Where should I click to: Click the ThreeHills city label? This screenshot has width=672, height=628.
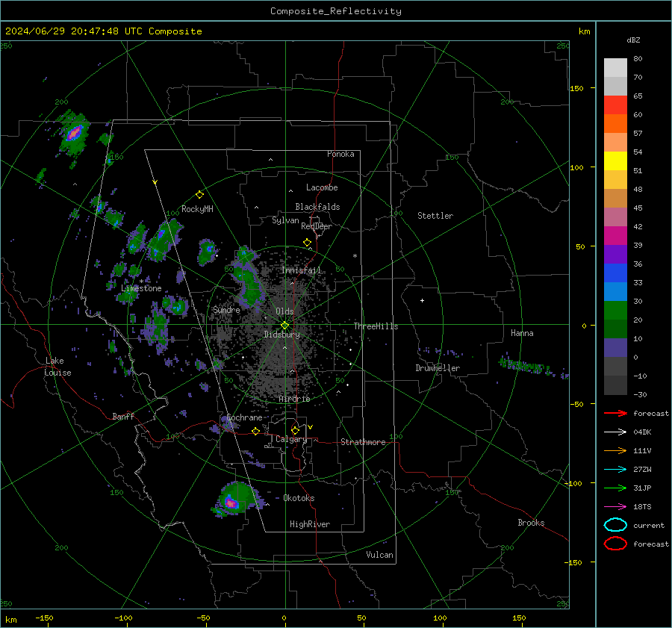coord(376,326)
